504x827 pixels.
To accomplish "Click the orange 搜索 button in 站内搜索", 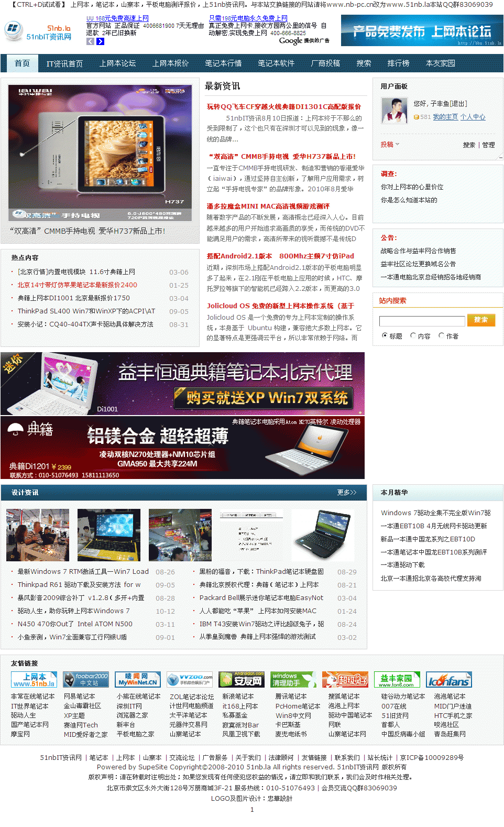I will [x=481, y=320].
